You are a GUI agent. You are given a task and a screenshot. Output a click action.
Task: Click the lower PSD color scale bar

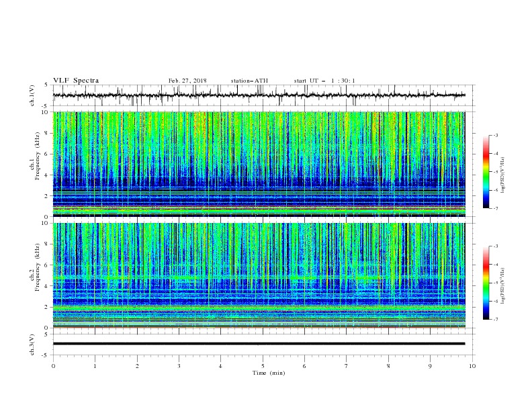(486, 283)
